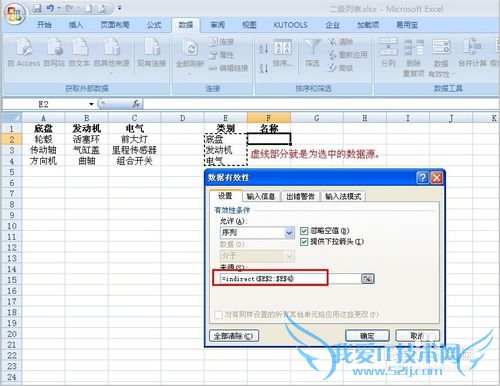Reapply the filter
The width and height of the screenshot is (500, 386).
[348, 55]
